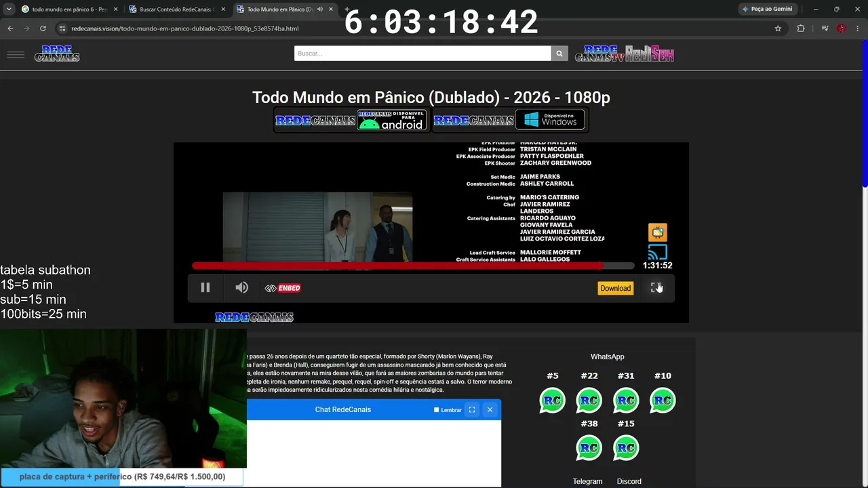
Task: Click the blue cast icon on video
Action: tap(657, 253)
